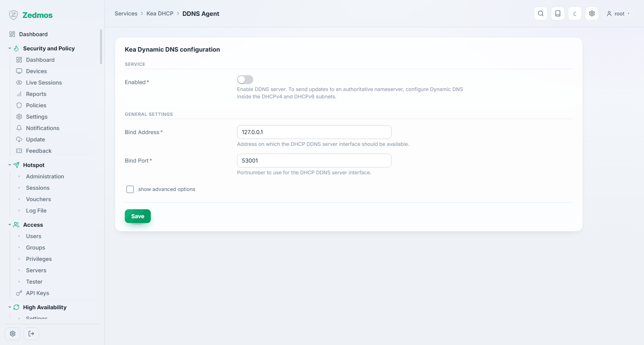
Task: Click the DDNS Agent breadcrumb title
Action: coord(201,14)
